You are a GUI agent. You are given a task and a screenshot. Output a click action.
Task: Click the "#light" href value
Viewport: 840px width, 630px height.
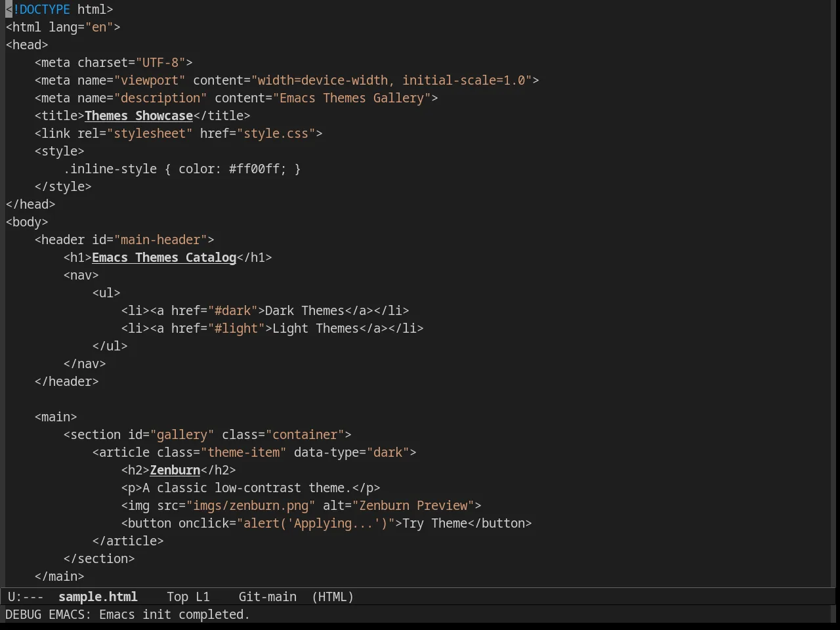pos(236,328)
